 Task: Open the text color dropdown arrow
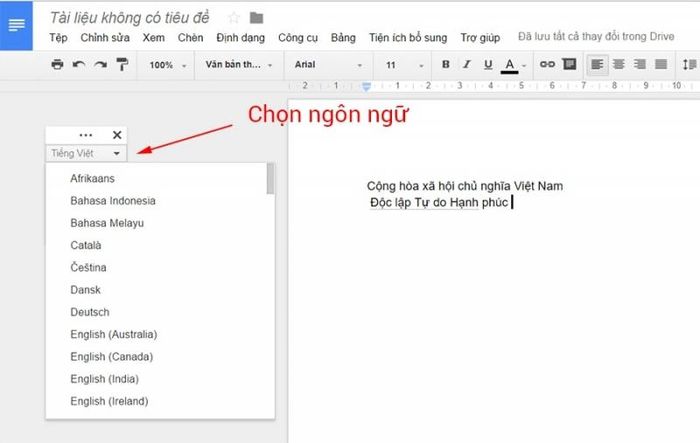tap(524, 66)
